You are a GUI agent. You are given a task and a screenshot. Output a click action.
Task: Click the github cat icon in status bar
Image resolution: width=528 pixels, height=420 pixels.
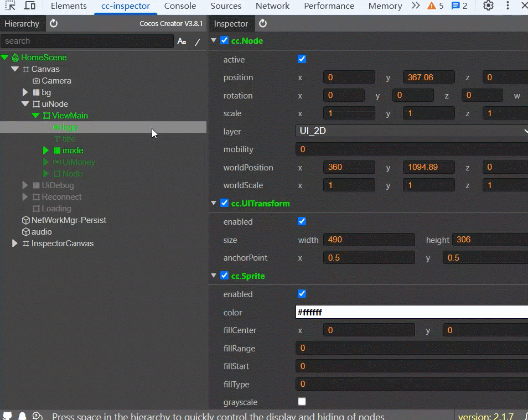click(x=7, y=416)
